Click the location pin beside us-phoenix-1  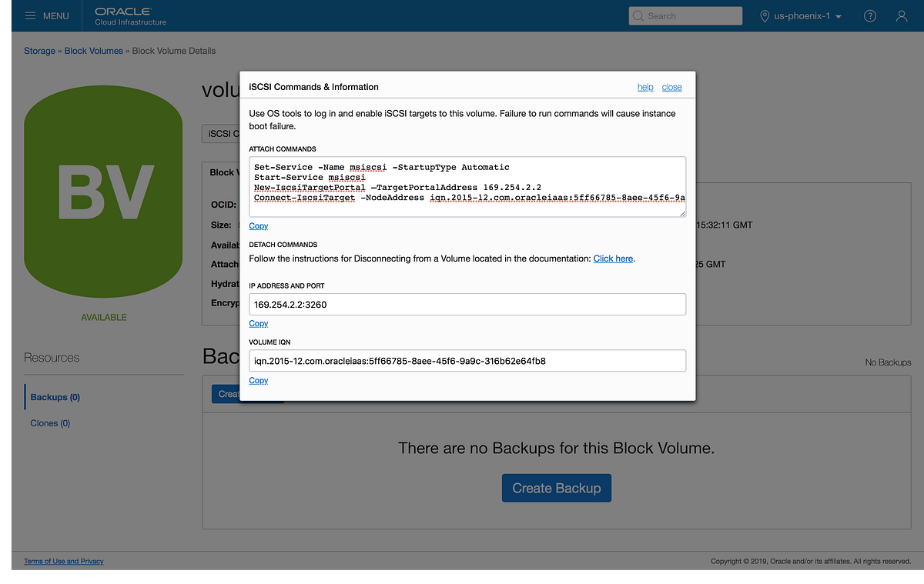coord(765,15)
